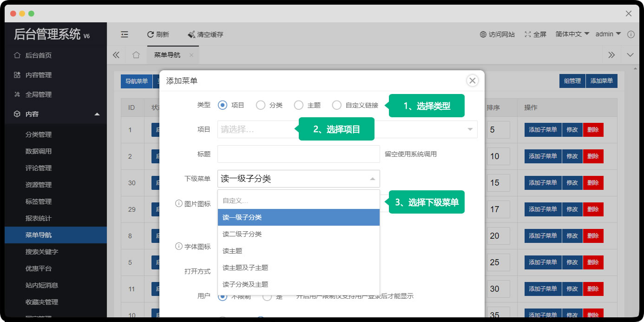Click the 清空缓存 clear cache icon
Viewport: 644px width, 322px height.
point(191,34)
